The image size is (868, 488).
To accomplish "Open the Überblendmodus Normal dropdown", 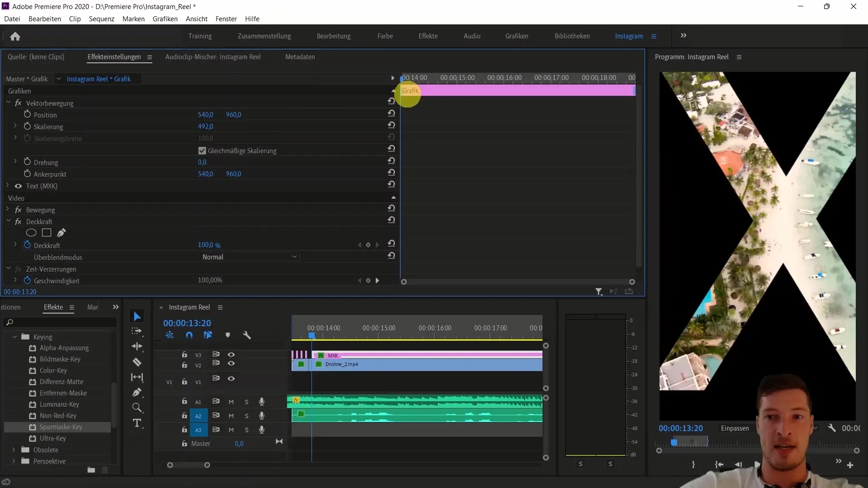I will point(249,257).
